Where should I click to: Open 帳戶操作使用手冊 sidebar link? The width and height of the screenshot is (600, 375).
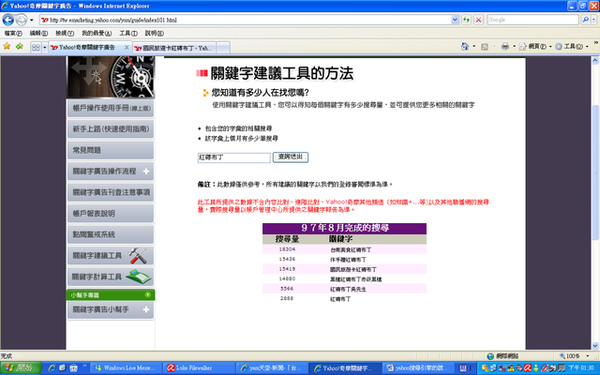coord(111,108)
